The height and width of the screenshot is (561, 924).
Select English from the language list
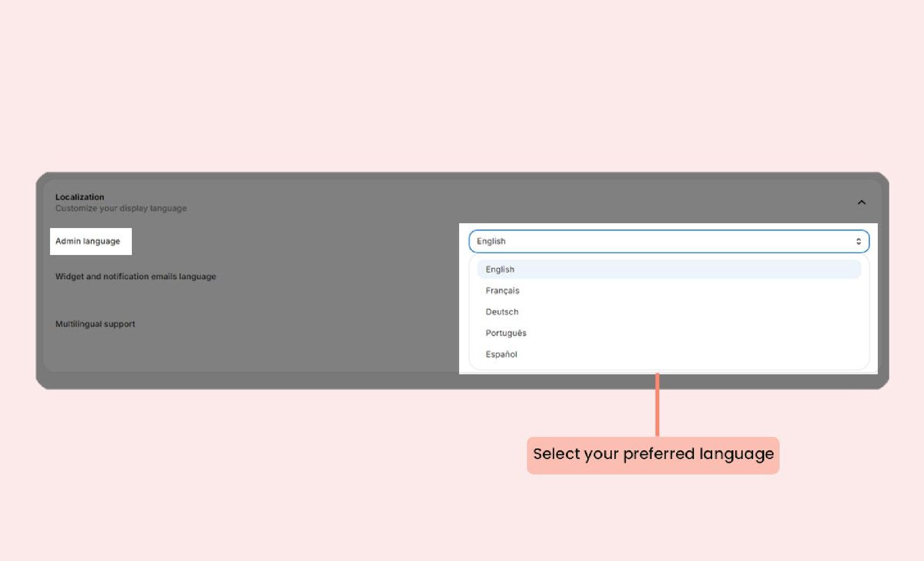pos(500,269)
